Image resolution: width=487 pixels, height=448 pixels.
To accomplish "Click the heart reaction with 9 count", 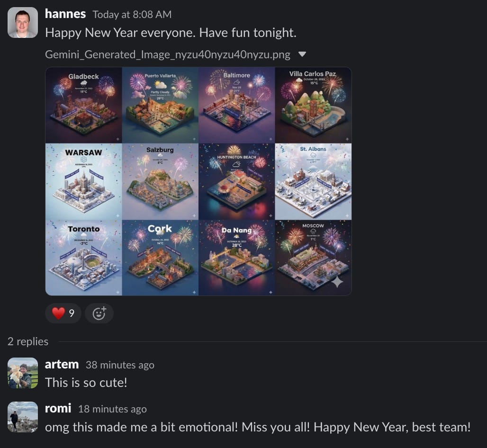I will 63,313.
